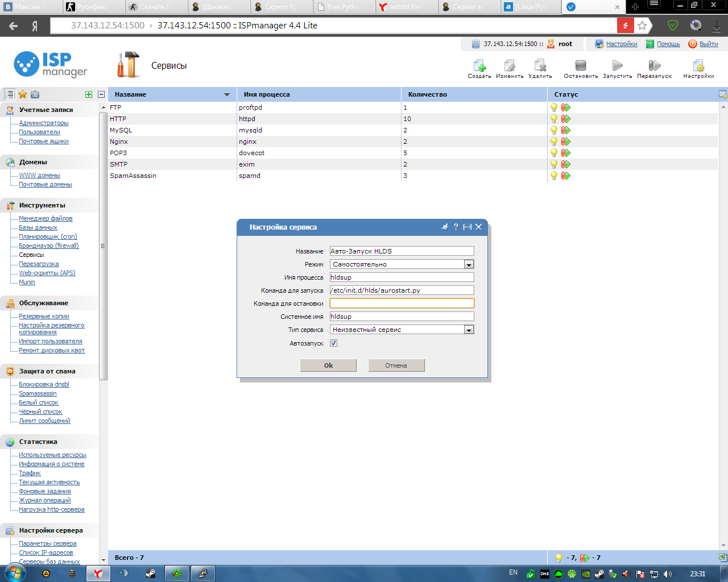Click the bookmark star in address bar
Screen dimensions: 728x582
[x=642, y=26]
